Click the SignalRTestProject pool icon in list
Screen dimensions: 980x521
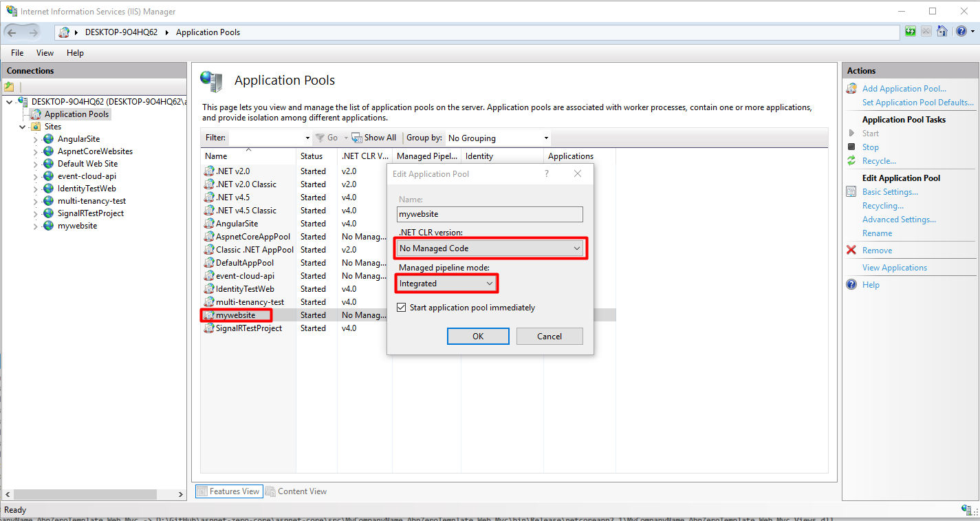(209, 328)
